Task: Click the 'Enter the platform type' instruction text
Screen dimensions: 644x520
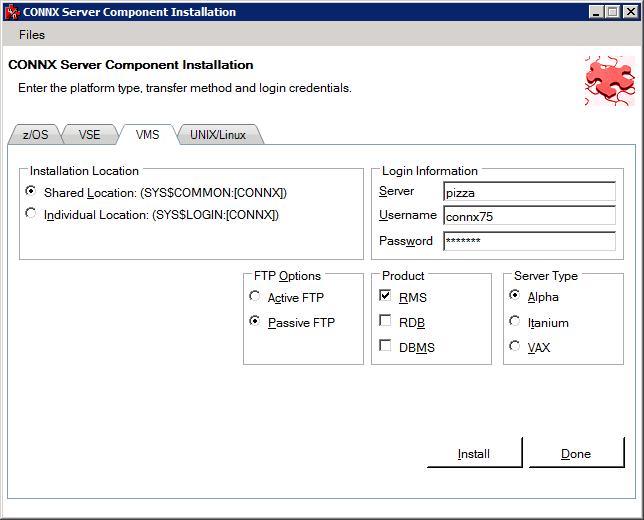Action: pos(185,88)
